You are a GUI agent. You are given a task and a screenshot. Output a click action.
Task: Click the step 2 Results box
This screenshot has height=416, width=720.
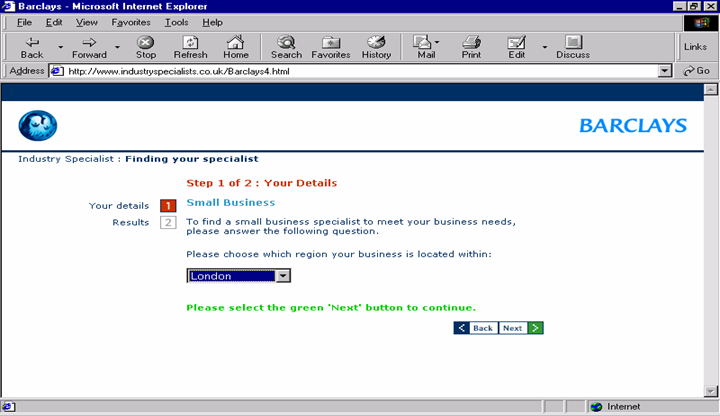click(x=168, y=223)
